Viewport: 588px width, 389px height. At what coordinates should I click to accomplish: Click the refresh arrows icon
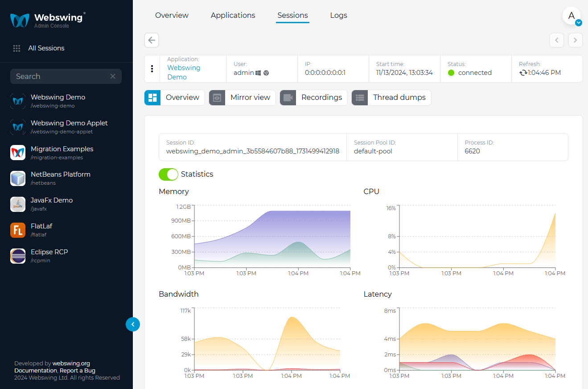click(x=523, y=73)
